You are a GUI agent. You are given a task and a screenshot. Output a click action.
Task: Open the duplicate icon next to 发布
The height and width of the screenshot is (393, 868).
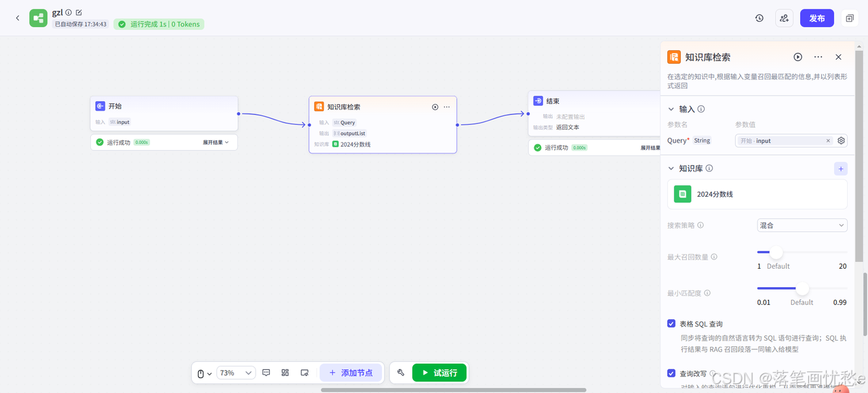850,18
